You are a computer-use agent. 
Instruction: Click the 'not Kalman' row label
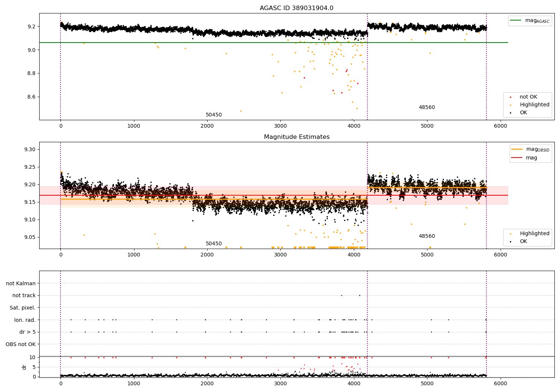(21, 284)
